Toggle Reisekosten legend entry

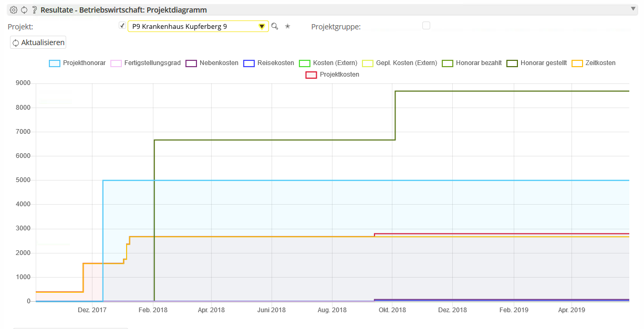pos(269,63)
